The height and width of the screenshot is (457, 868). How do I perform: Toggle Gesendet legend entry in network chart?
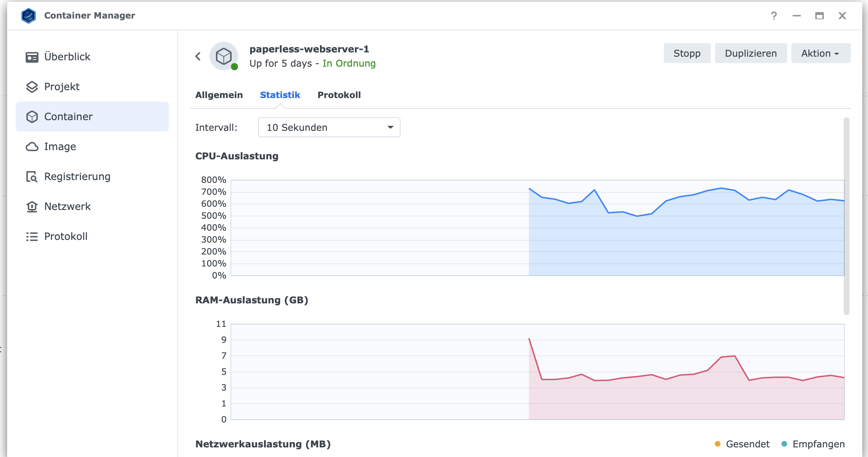pyautogui.click(x=742, y=444)
